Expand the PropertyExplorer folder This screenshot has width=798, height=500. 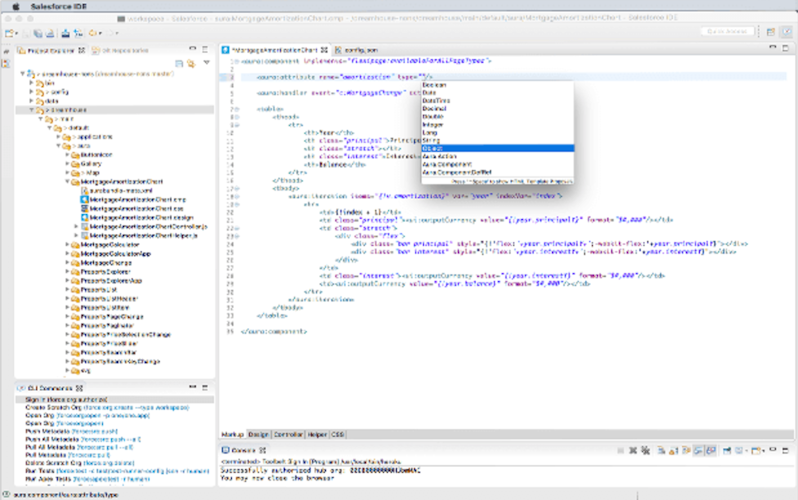(x=67, y=271)
